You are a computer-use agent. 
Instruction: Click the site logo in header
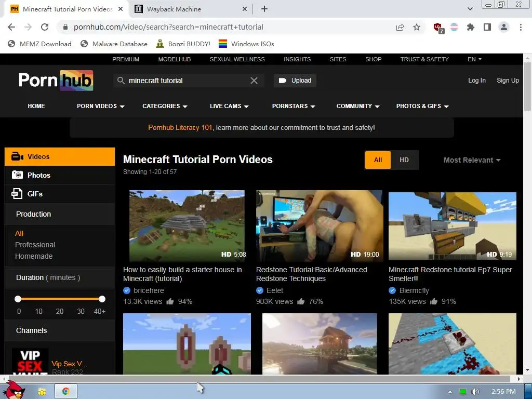(56, 81)
